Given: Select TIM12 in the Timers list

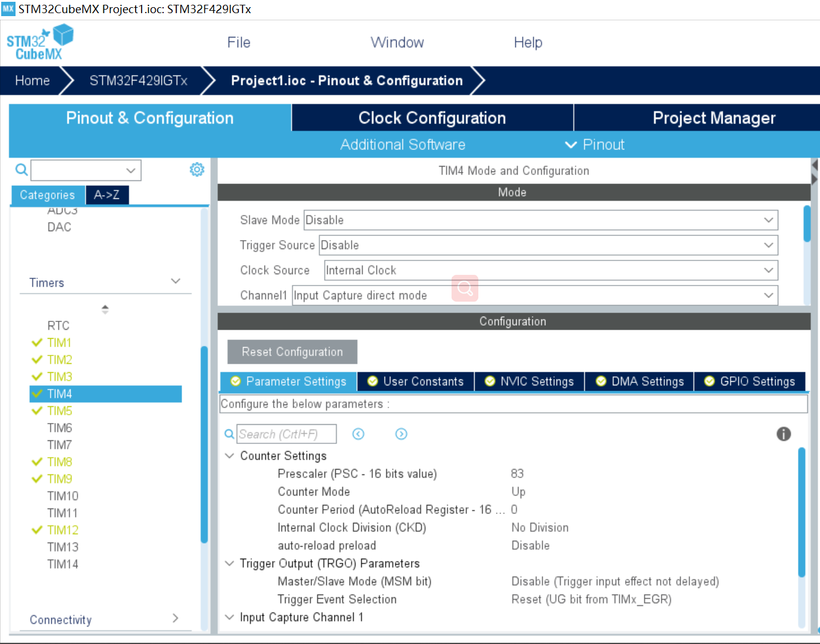Looking at the screenshot, I should tap(63, 530).
